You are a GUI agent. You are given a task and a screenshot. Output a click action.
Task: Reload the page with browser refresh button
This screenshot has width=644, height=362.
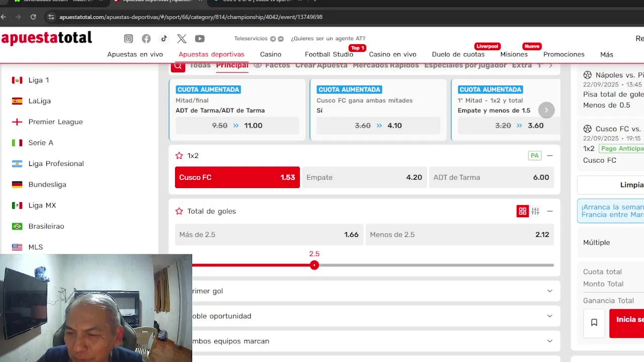tap(33, 17)
